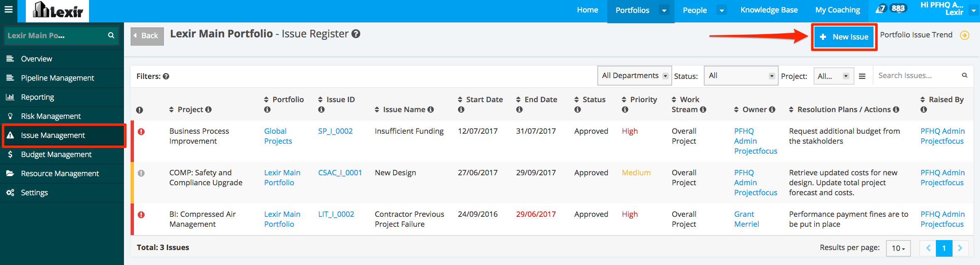This screenshot has height=265, width=980.
Task: Open the Global Projects portfolio link
Action: [278, 136]
